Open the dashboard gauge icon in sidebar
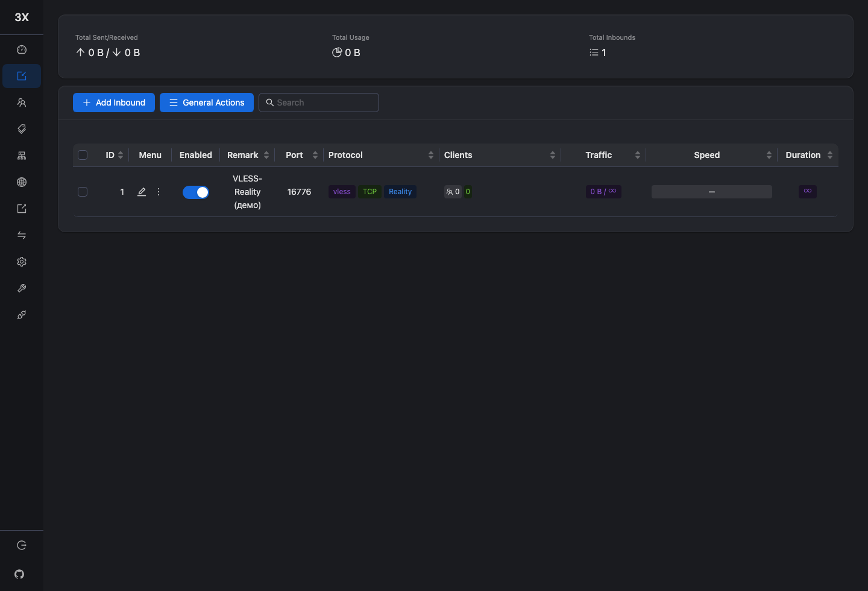 tap(22, 49)
